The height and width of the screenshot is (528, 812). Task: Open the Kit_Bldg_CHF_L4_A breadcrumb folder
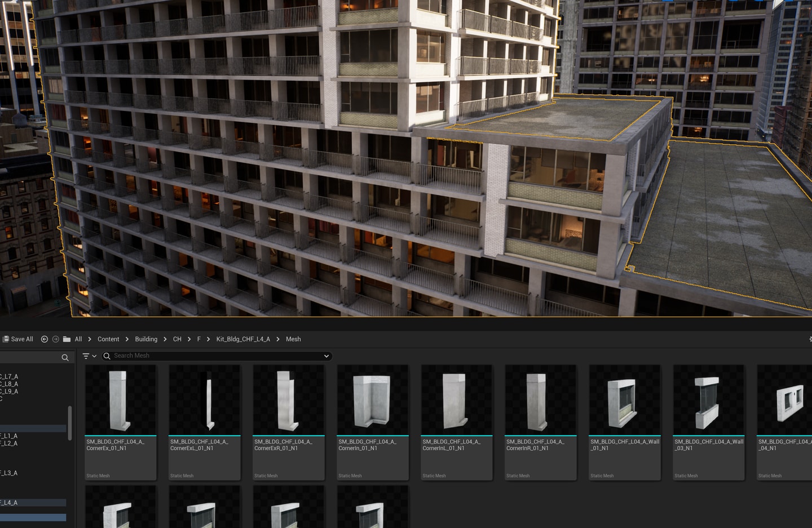(243, 339)
